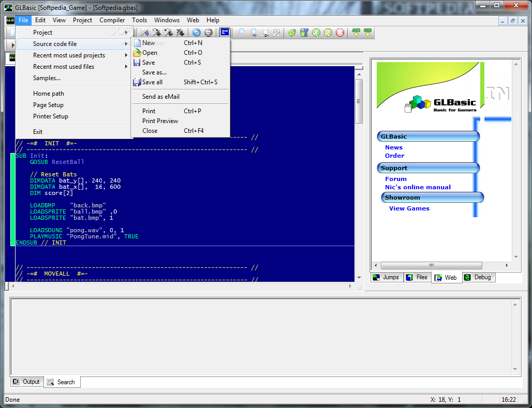Choose Send as eMail option
The image size is (532, 408).
point(161,97)
